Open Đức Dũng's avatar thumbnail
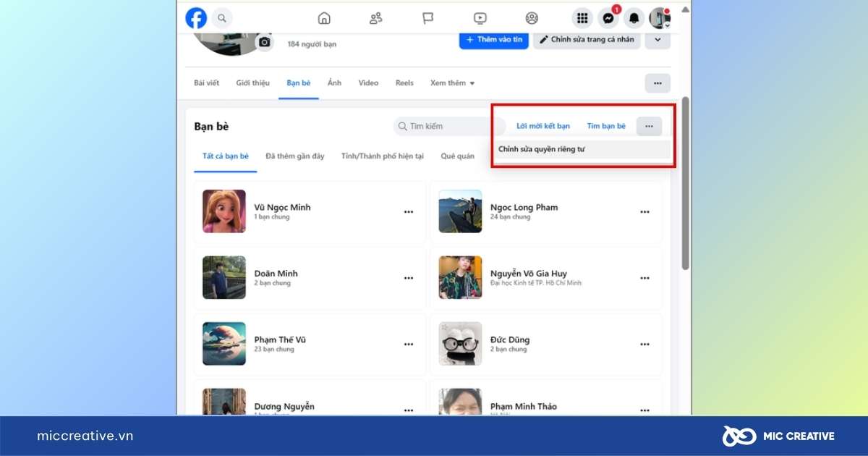 pyautogui.click(x=460, y=344)
